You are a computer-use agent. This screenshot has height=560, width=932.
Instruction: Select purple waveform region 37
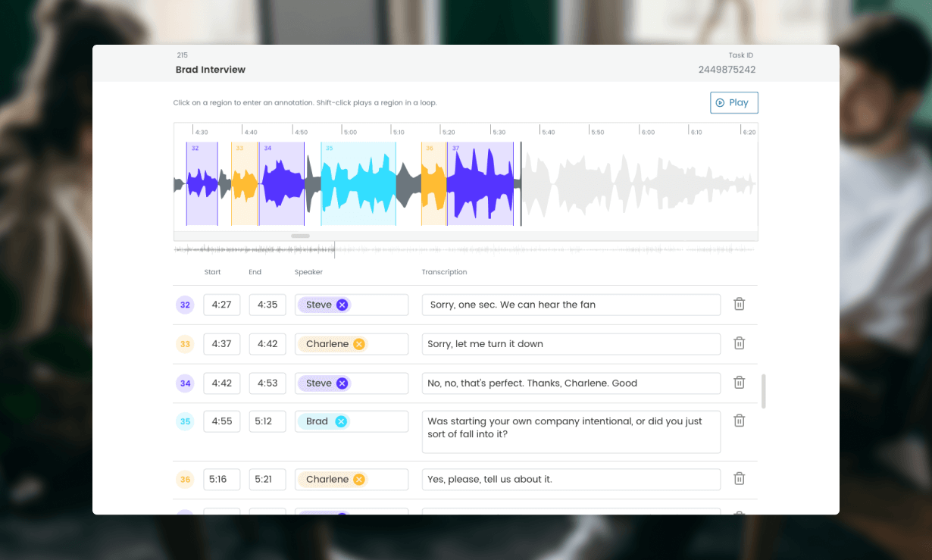[x=480, y=183]
